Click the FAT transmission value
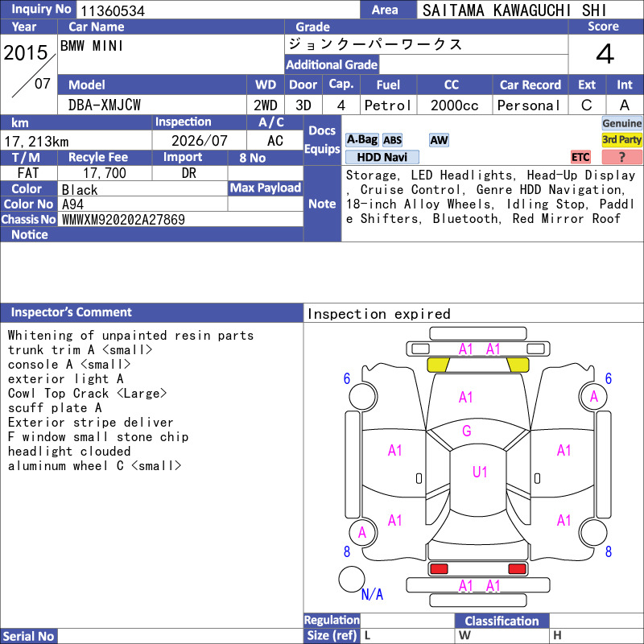The image size is (644, 644). (x=28, y=173)
